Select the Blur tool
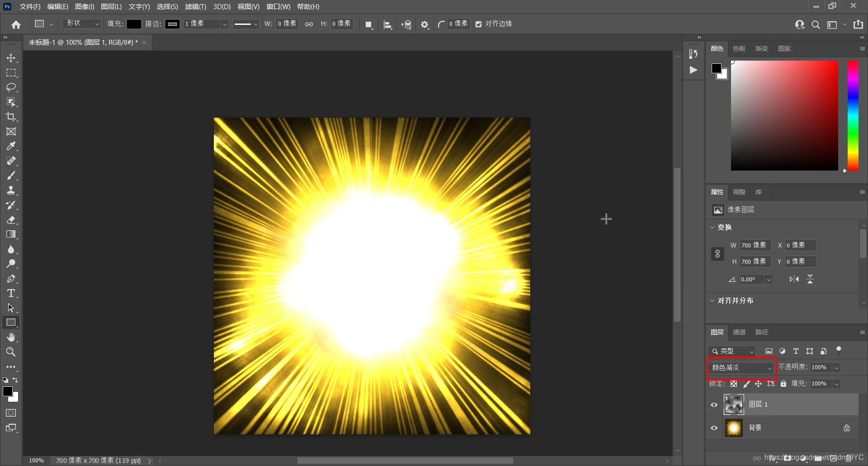868x466 pixels. click(11, 249)
